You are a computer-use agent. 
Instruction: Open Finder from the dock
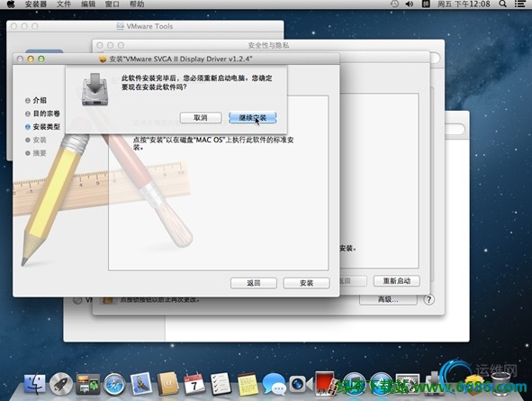coord(34,384)
